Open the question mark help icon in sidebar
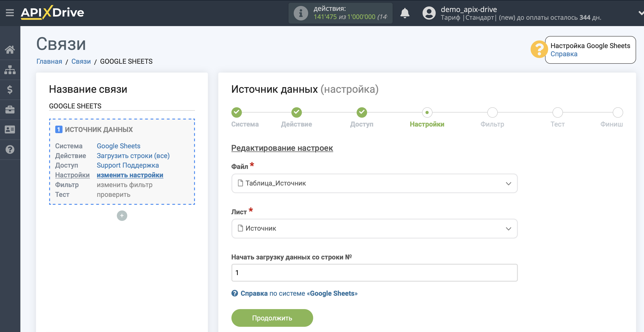 point(10,149)
